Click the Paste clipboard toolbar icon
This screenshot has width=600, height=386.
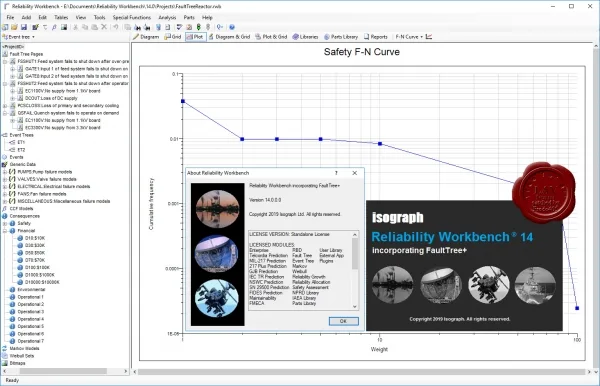[94, 27]
